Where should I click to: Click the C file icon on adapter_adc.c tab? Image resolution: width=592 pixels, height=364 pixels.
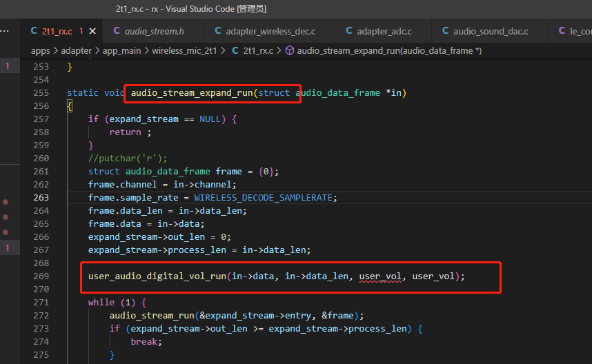349,31
